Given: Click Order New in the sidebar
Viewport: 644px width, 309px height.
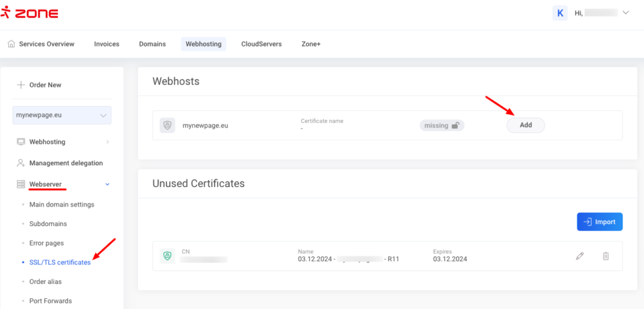Looking at the screenshot, I should (45, 85).
